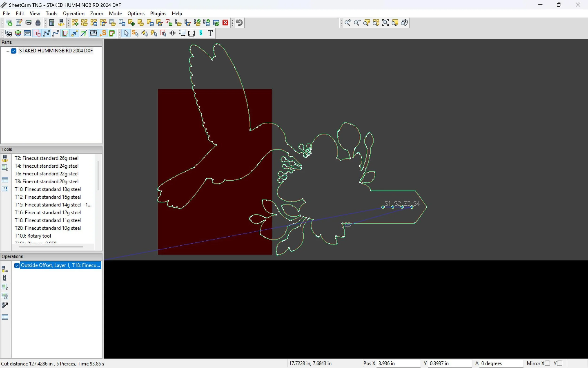Screen dimensions: 588x368
Task: Select T100: Rotary tool in list
Action: 33,236
